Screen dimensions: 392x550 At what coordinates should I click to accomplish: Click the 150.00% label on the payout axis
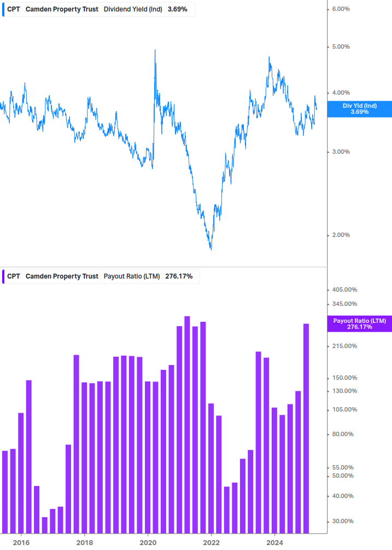[344, 378]
